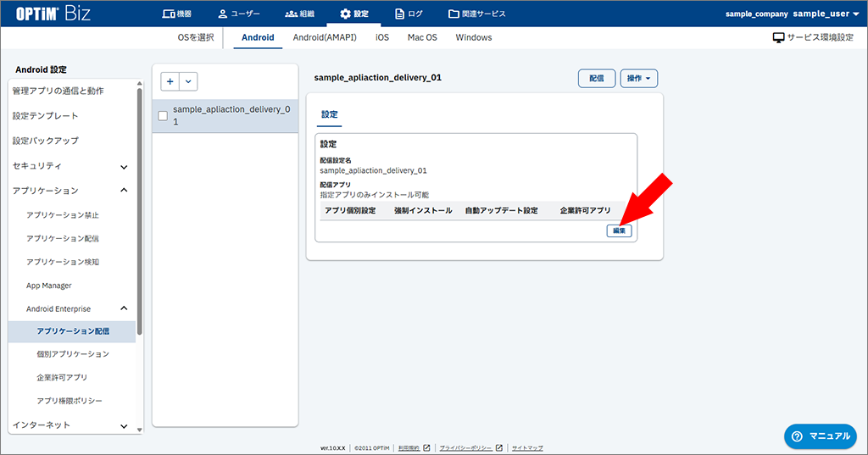Select 企業許可アプリ in sidebar
The image size is (868, 455).
(62, 378)
